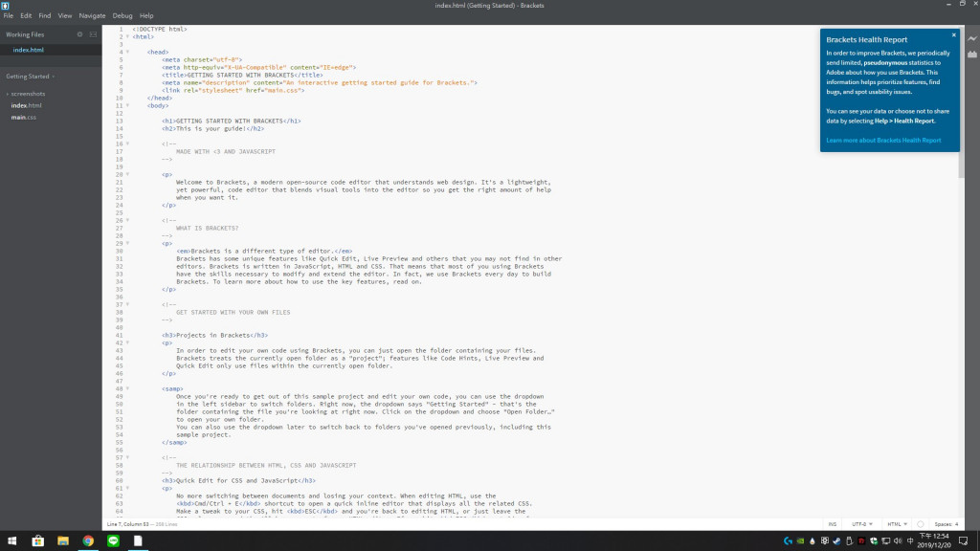This screenshot has width=980, height=551.
Task: Close the Brackets Health Report popup
Action: 954,35
